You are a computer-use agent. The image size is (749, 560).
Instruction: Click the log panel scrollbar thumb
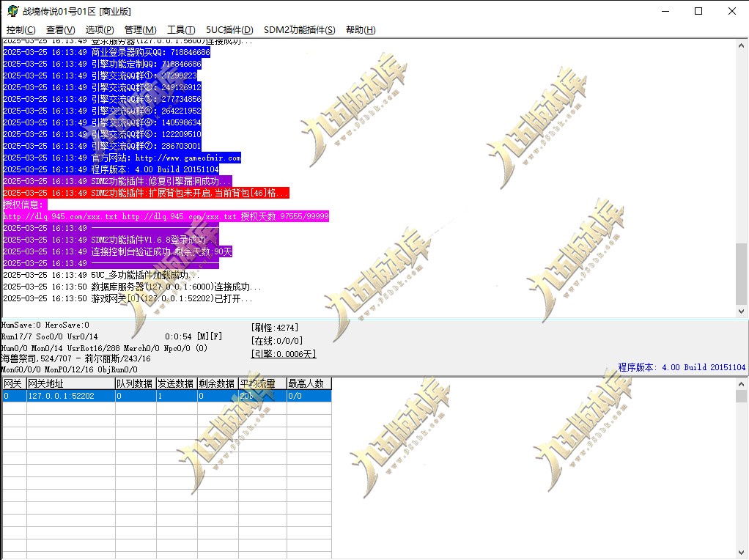pos(741,273)
